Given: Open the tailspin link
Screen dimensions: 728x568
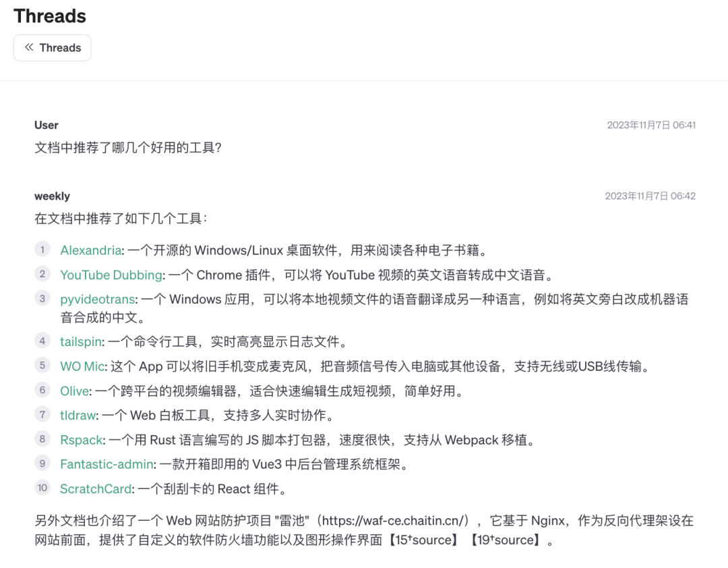Looking at the screenshot, I should (x=81, y=341).
